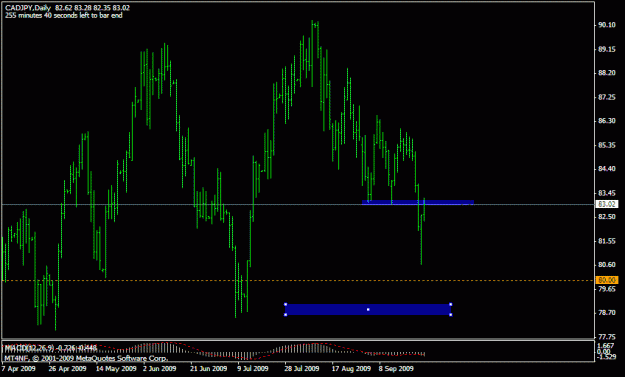Click the current price label 83.02
The height and width of the screenshot is (377, 625).
coord(606,204)
